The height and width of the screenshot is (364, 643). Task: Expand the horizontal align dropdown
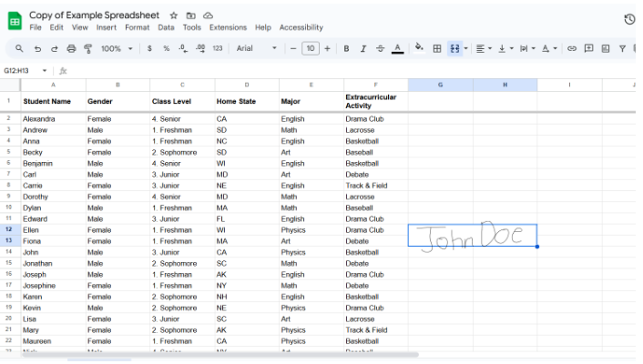click(x=484, y=48)
